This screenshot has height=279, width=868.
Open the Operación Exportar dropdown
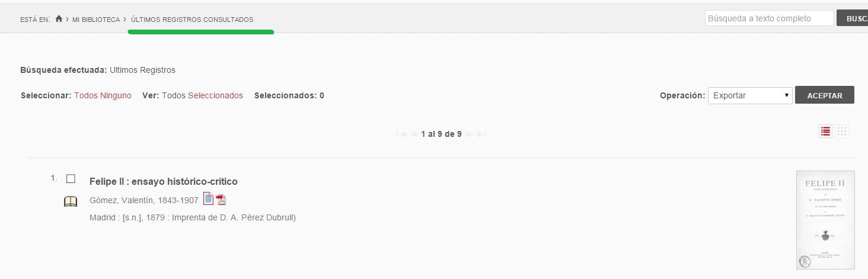click(x=750, y=95)
